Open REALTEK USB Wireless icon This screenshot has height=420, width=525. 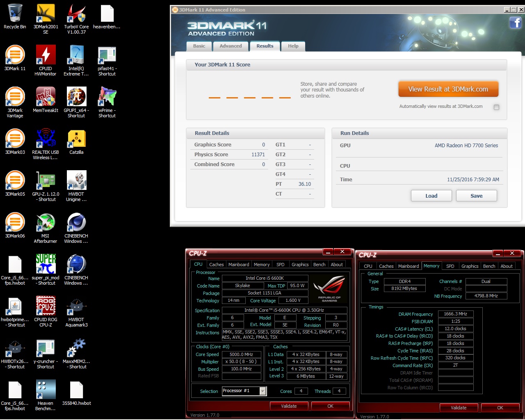pos(46,139)
